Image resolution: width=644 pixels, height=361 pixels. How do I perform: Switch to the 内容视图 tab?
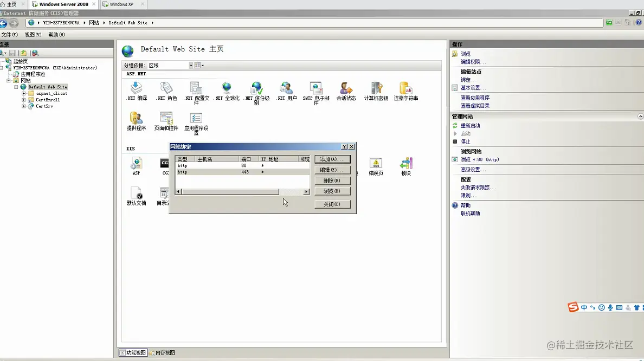pyautogui.click(x=162, y=352)
